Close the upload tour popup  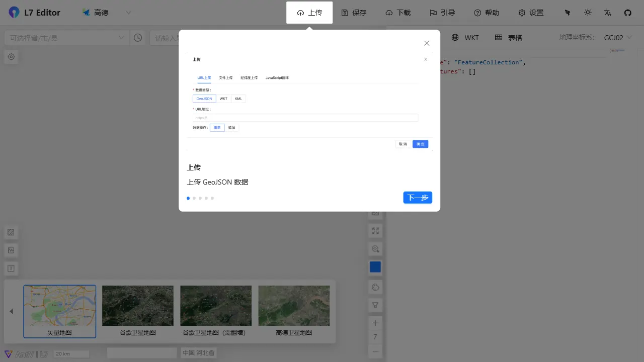pos(427,43)
